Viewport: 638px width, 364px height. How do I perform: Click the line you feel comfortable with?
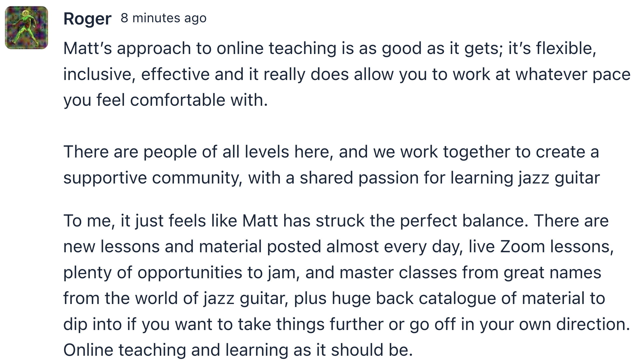pos(165,100)
